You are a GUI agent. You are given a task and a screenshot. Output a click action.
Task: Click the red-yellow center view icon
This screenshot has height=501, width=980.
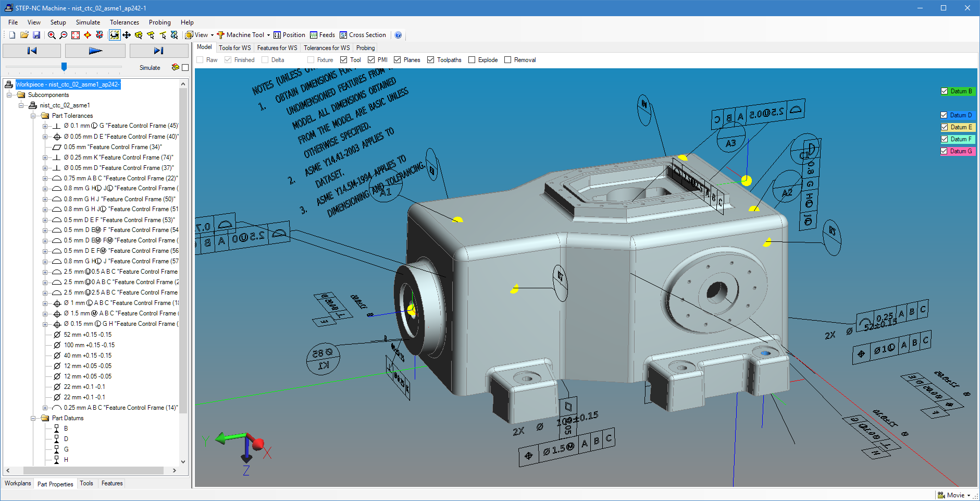coord(88,35)
